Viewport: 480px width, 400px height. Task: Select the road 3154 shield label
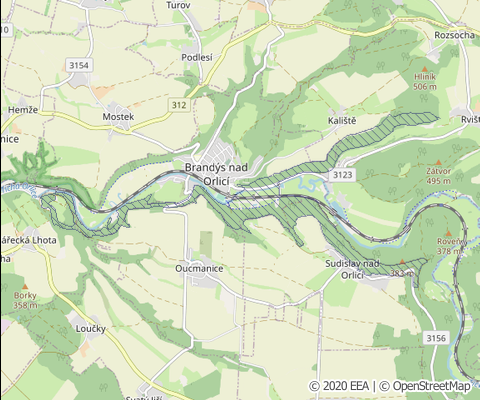79,65
